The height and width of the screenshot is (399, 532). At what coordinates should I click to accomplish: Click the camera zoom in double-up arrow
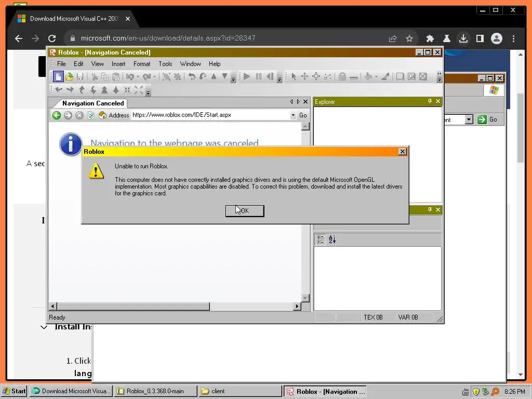pyautogui.click(x=104, y=90)
